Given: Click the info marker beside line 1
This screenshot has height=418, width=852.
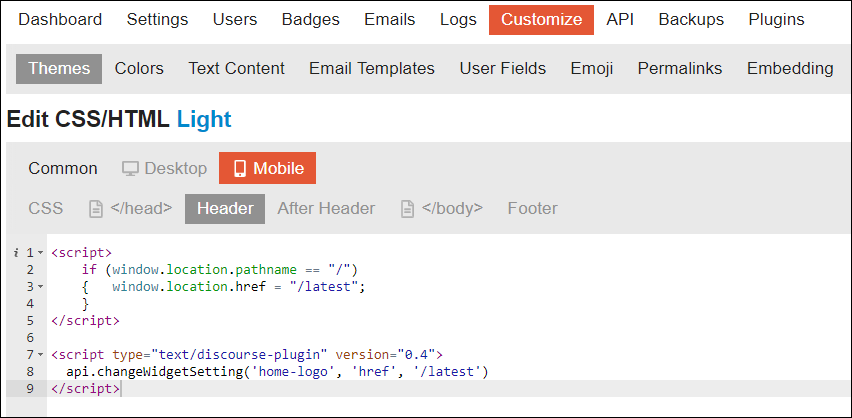Looking at the screenshot, I should click(16, 252).
